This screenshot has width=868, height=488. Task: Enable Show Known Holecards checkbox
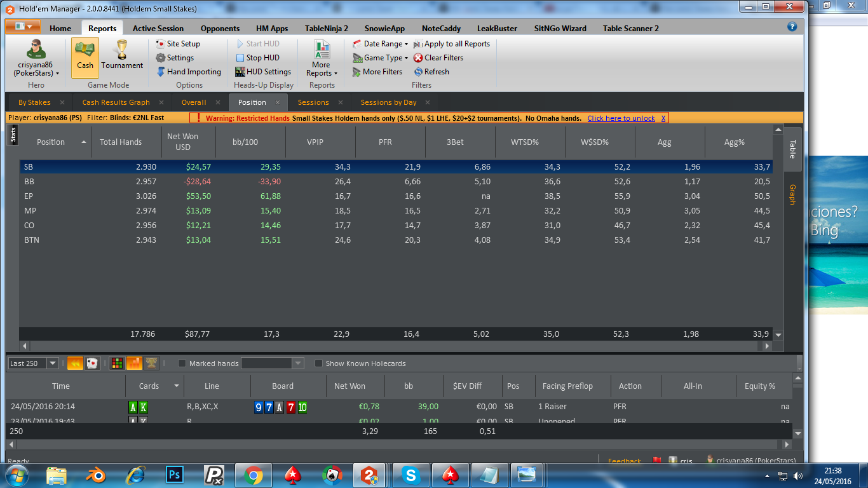coord(318,363)
